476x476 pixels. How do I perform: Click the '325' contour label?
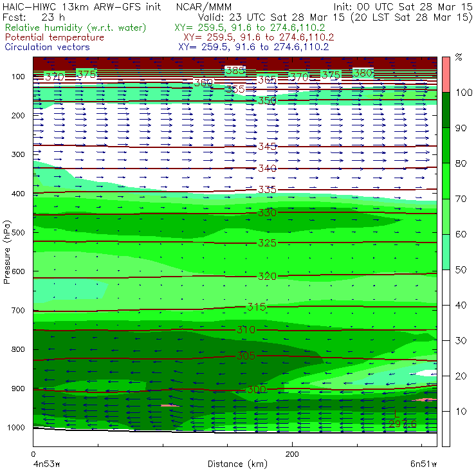point(267,243)
